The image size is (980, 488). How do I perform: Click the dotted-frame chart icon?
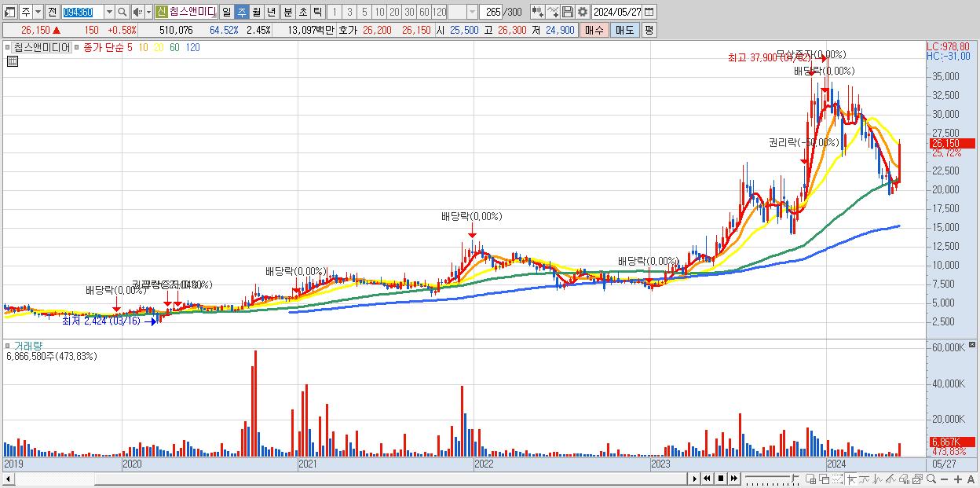coord(837,479)
